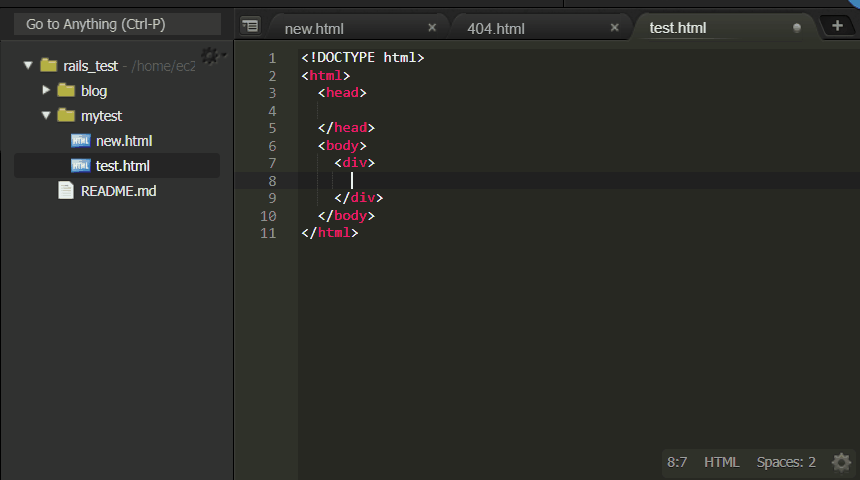Click unsaved dot on test.html tab
The image size is (860, 480).
point(797,28)
